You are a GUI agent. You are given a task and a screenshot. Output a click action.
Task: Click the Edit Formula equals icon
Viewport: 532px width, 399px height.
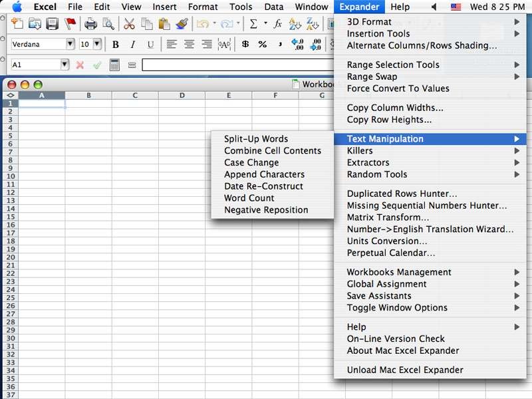pyautogui.click(x=132, y=65)
